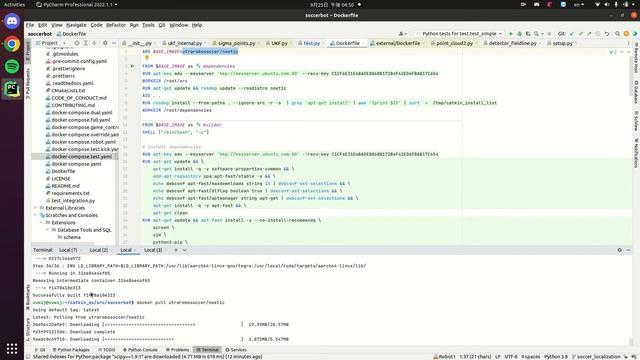Collapse the Extensions node
Screen dimensions: 640x360
[41, 222]
